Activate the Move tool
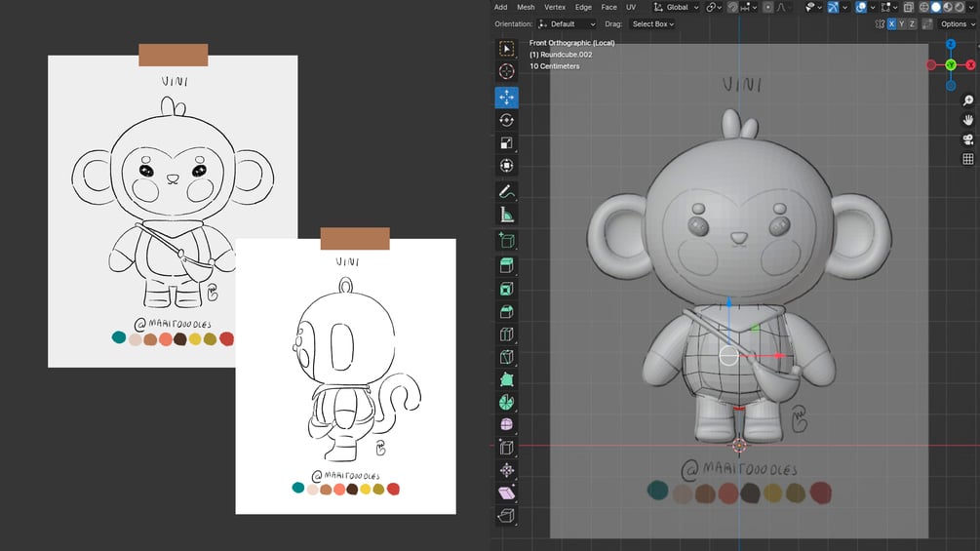Image resolution: width=980 pixels, height=551 pixels. pyautogui.click(x=506, y=97)
